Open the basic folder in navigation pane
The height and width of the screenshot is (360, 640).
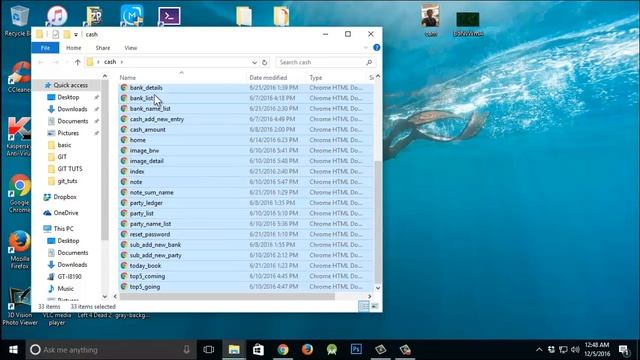click(x=64, y=145)
